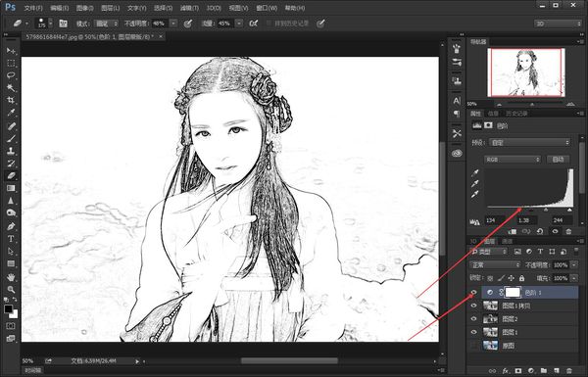Hide the 图层 2 layer

[474, 319]
